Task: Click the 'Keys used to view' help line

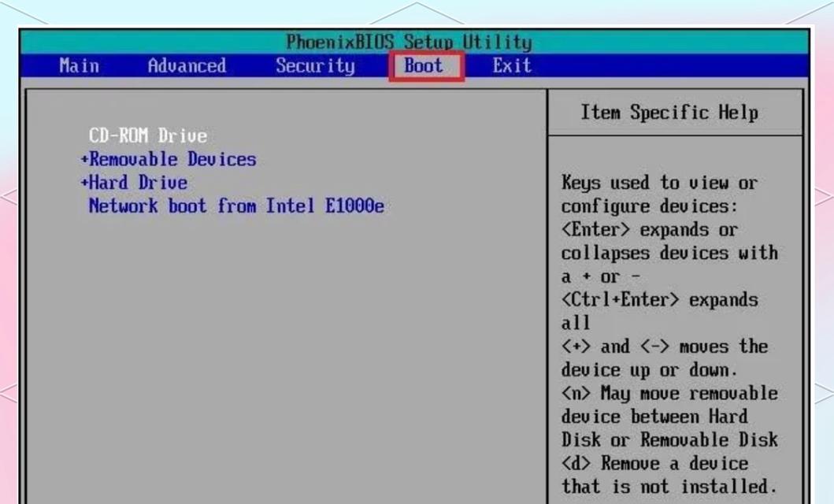Action: pyautogui.click(x=658, y=183)
